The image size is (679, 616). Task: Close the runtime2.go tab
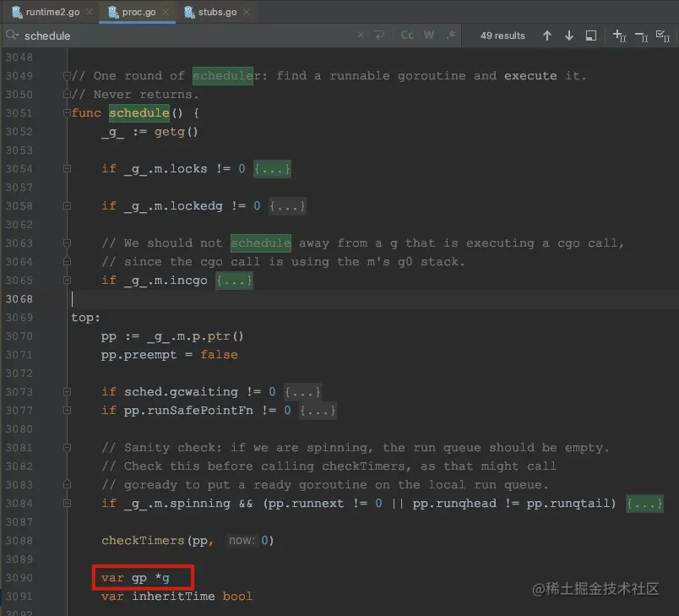(x=90, y=12)
